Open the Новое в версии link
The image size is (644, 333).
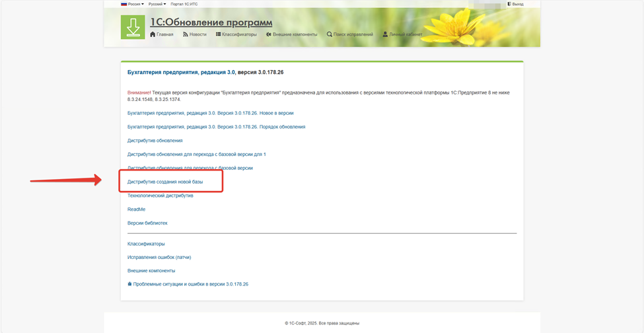(211, 112)
